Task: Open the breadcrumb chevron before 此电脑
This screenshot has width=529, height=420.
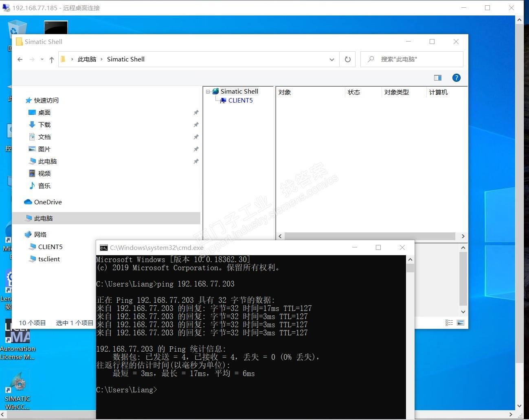Action: 72,59
